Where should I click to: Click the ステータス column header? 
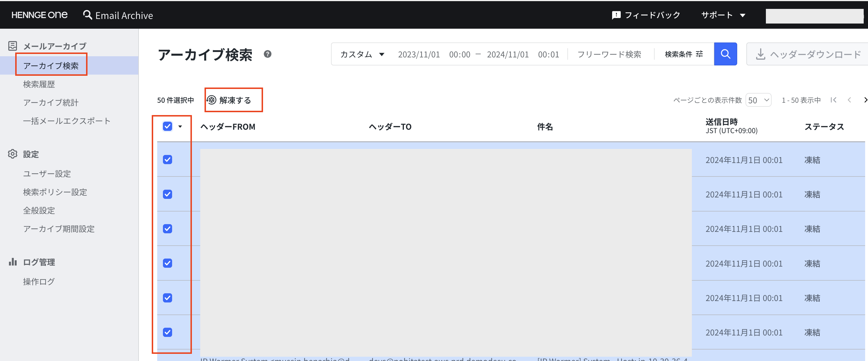pos(824,127)
